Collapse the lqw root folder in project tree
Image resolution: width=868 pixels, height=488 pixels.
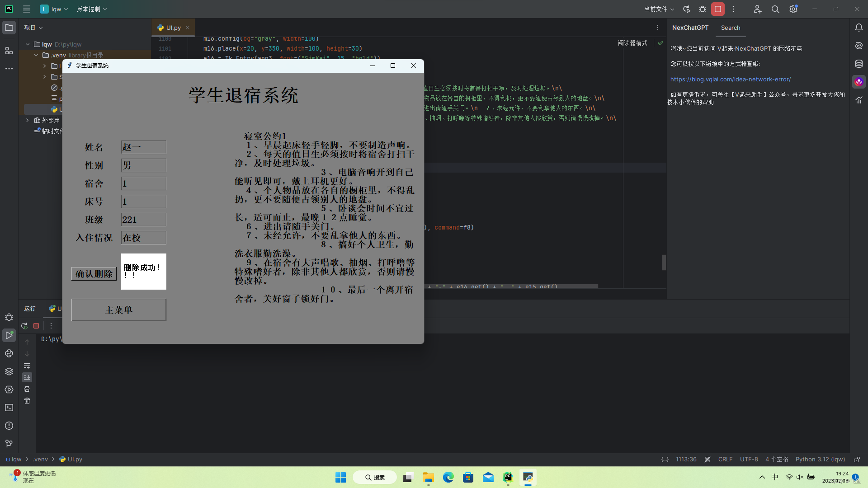(28, 44)
